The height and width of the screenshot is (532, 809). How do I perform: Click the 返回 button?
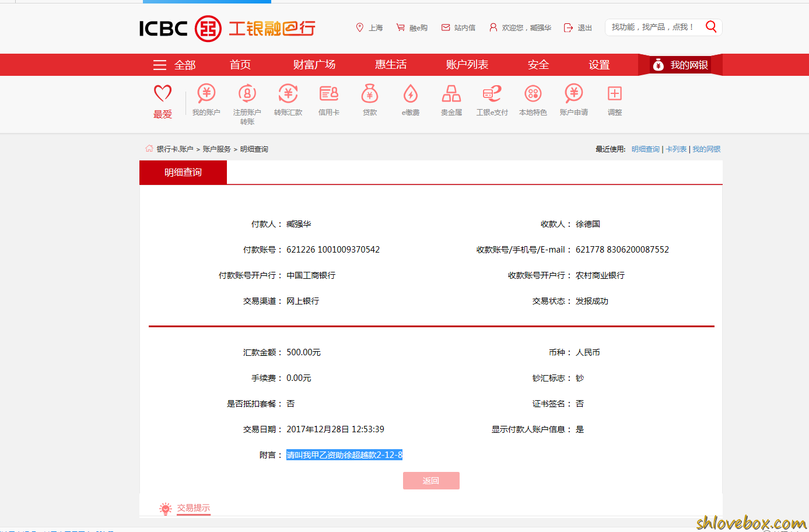click(431, 481)
